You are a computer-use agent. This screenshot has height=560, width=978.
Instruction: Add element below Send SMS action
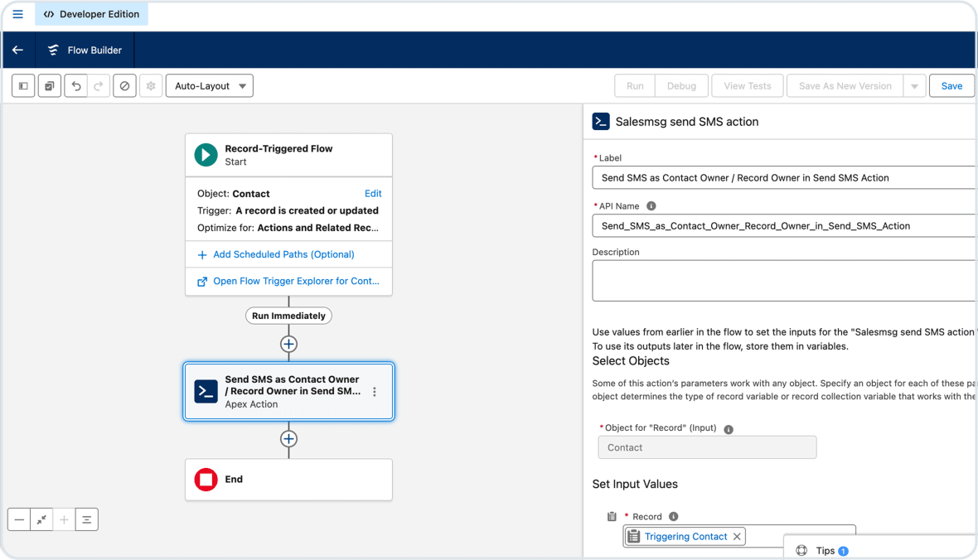[288, 439]
